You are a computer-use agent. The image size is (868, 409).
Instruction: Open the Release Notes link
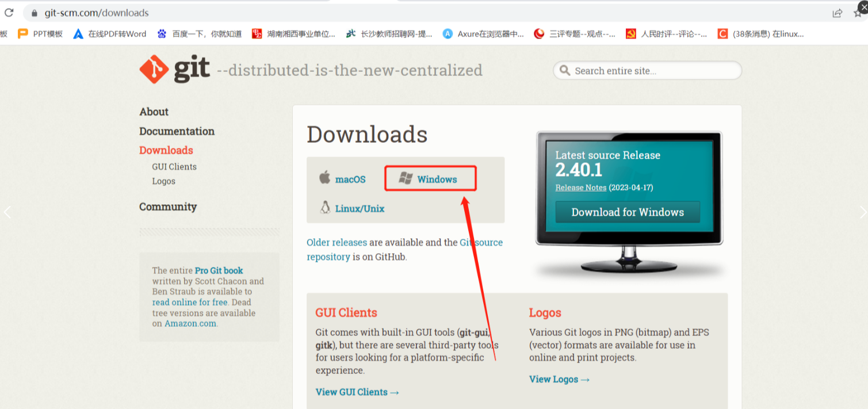(x=581, y=188)
